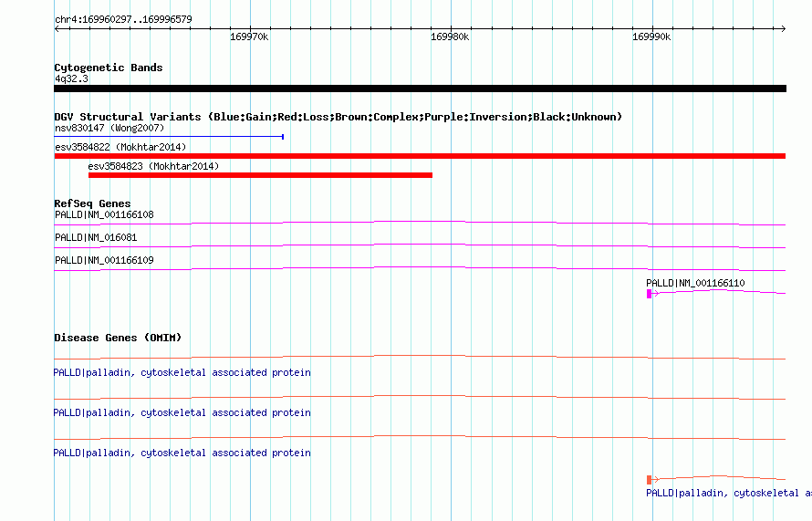The width and height of the screenshot is (812, 521).
Task: Click the 169980k ruler label
Action: tap(450, 36)
